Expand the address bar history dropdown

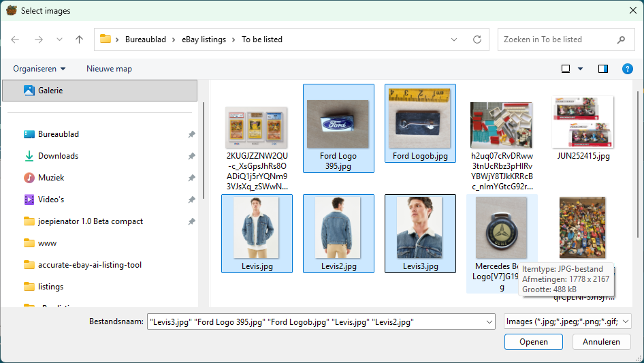pos(454,40)
